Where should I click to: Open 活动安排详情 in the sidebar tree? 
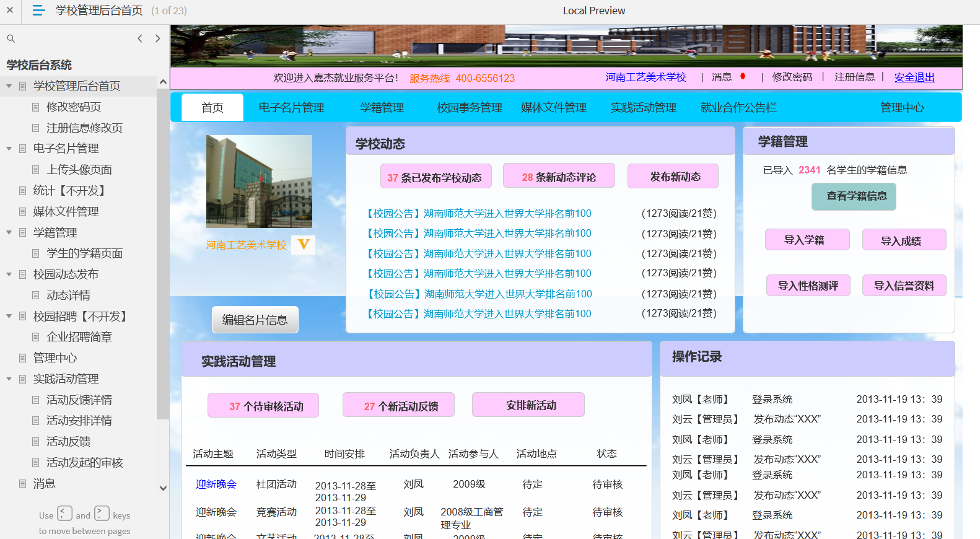click(x=79, y=421)
